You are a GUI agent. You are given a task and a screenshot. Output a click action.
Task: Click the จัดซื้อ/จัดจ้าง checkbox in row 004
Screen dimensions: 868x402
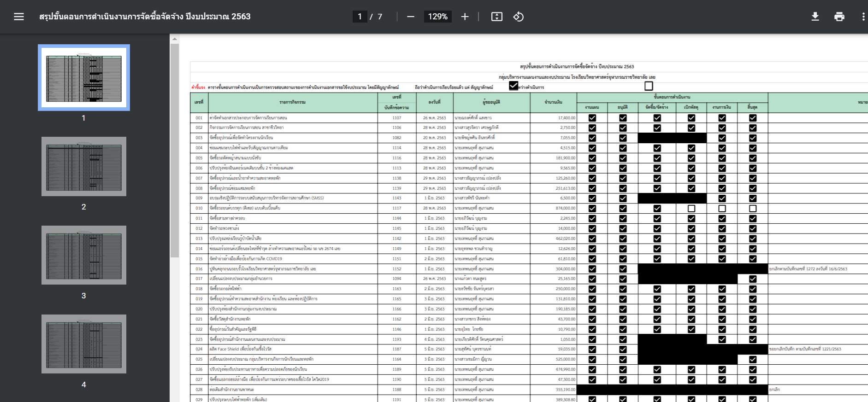coord(657,148)
